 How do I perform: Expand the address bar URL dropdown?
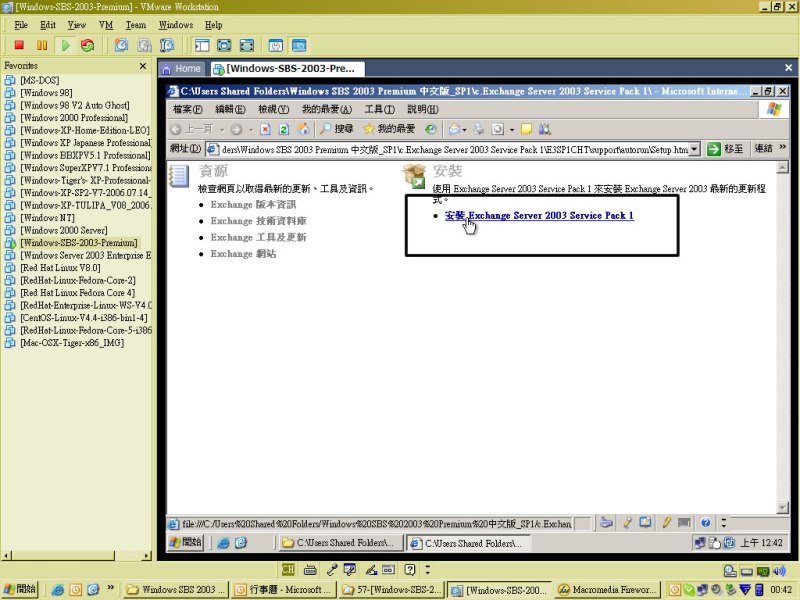(x=694, y=149)
